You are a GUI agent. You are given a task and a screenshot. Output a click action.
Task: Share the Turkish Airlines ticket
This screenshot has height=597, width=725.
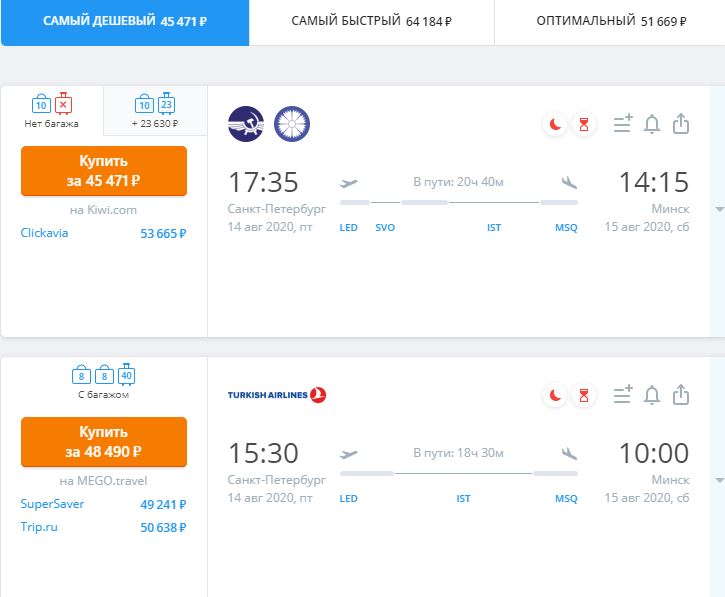pos(681,395)
